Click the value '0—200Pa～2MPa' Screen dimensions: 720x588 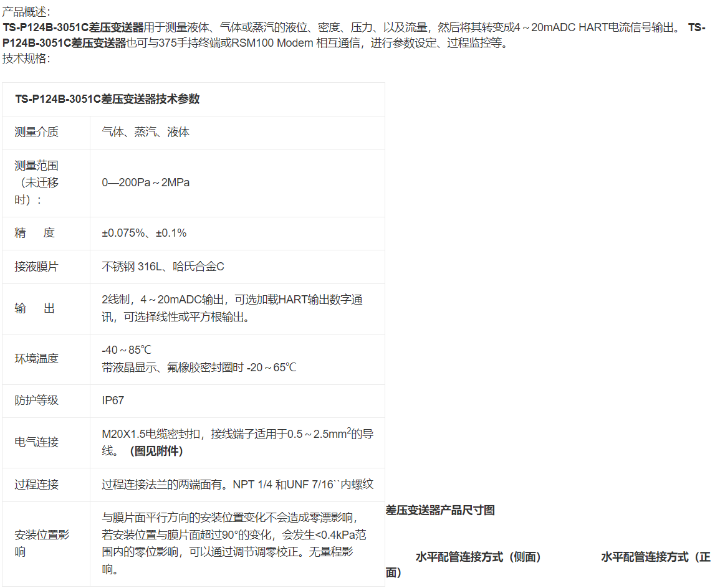[x=146, y=183]
